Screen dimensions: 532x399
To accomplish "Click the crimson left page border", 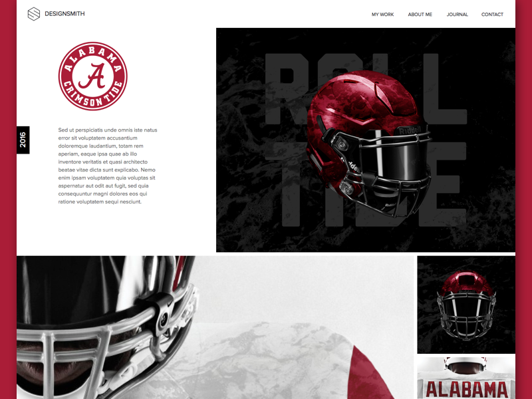I will click(x=8, y=199).
